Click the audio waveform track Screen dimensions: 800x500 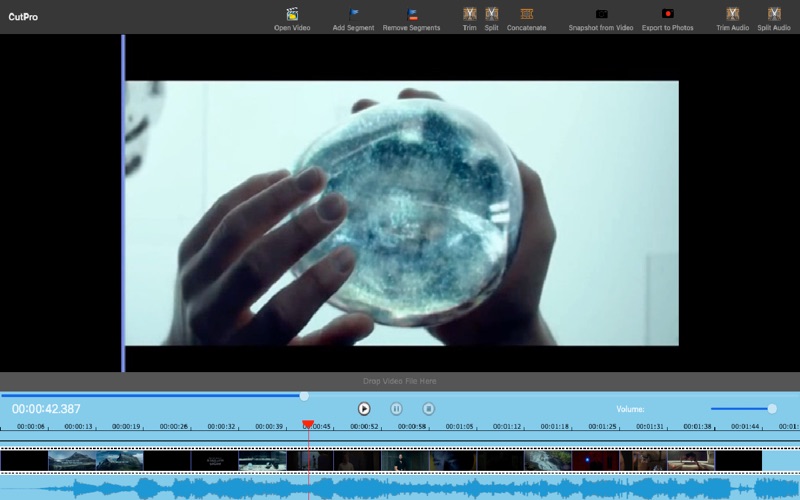[400, 488]
